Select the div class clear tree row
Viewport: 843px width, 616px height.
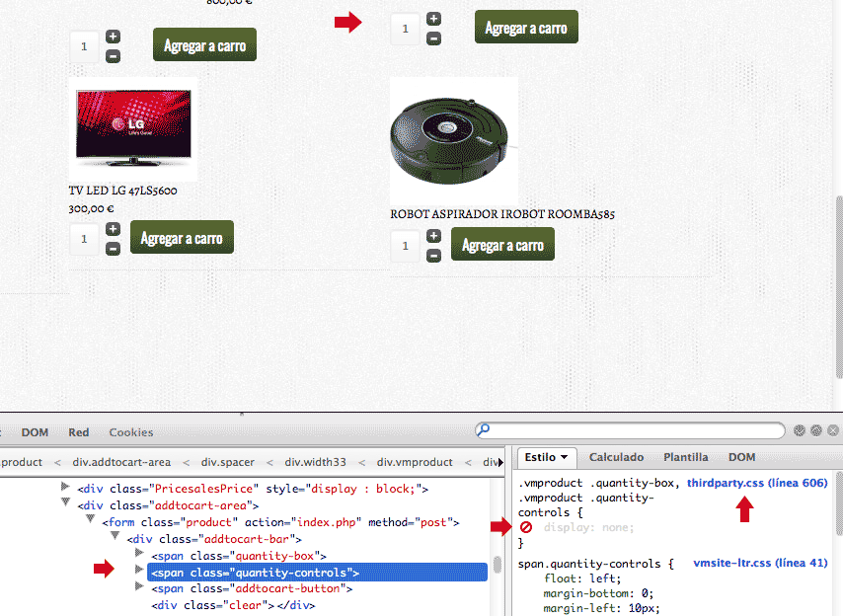click(233, 605)
